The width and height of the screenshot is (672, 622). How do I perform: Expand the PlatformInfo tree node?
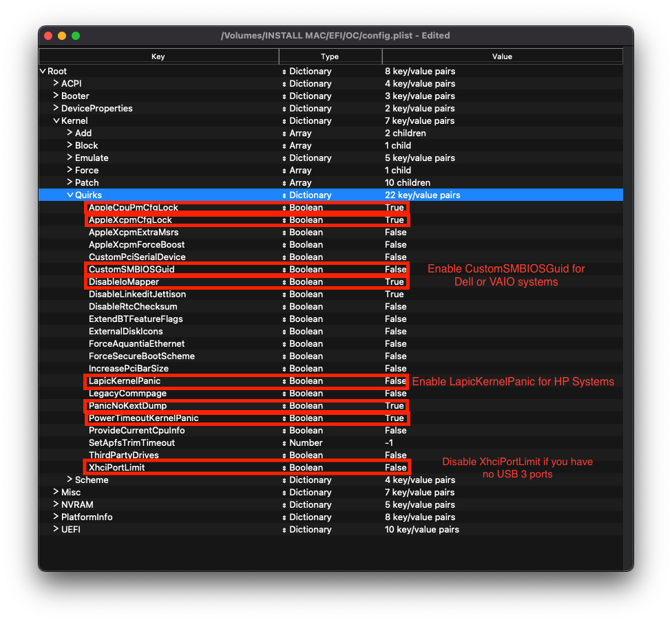coord(56,517)
